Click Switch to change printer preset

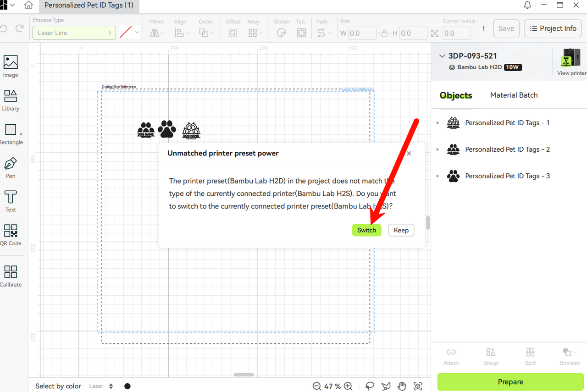(367, 230)
